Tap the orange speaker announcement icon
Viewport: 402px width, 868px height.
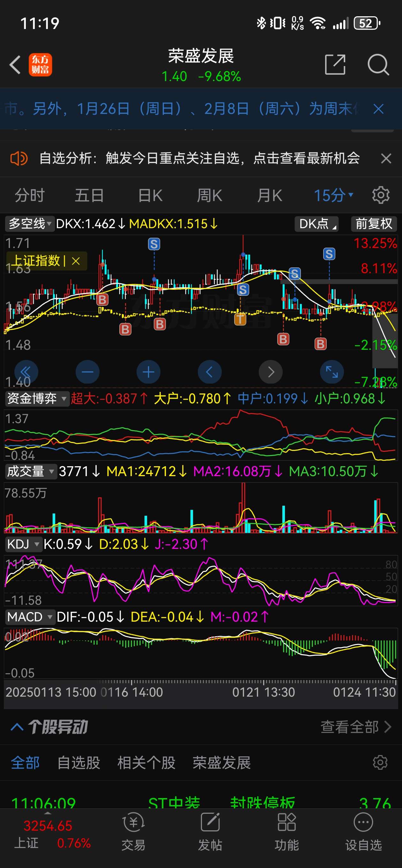pyautogui.click(x=19, y=158)
